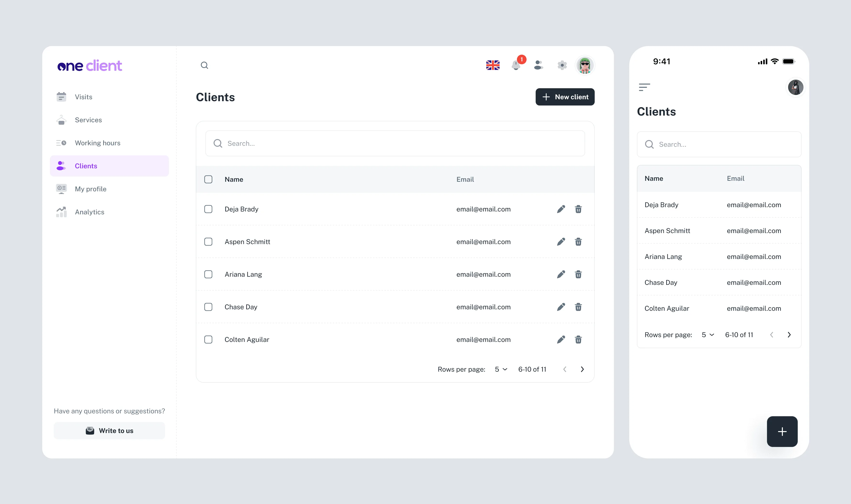Tap Ariana Lang name in mobile list
This screenshot has width=851, height=504.
tap(663, 256)
